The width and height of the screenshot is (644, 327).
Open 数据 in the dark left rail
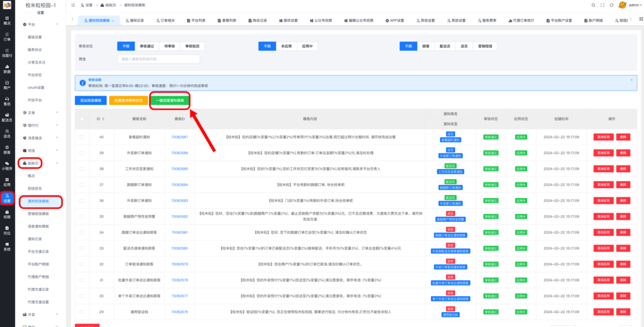pyautogui.click(x=7, y=69)
